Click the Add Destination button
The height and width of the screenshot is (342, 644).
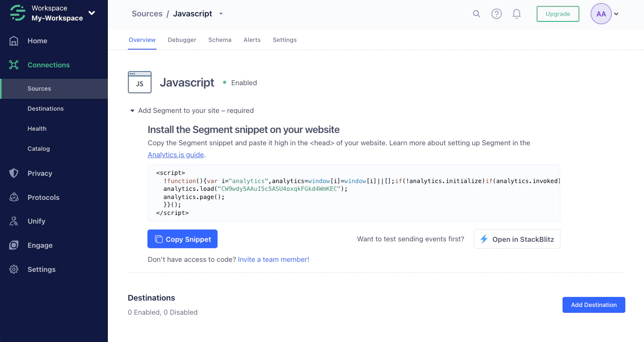pos(593,305)
